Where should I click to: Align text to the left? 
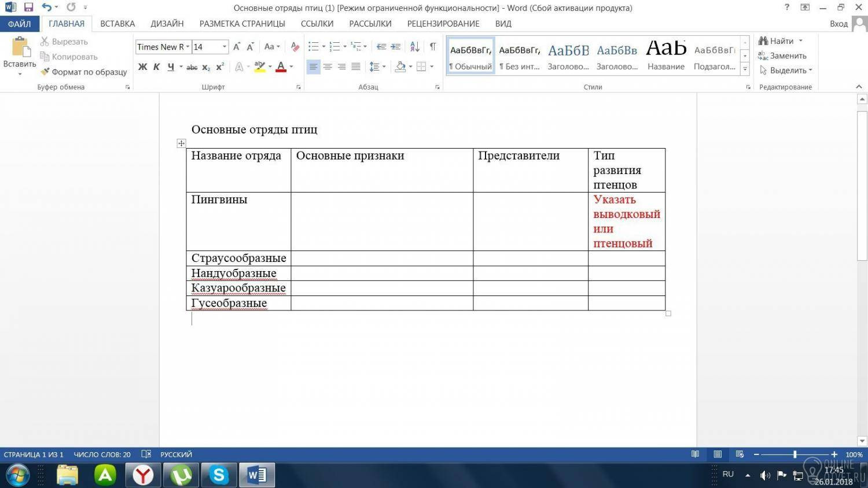pos(313,67)
